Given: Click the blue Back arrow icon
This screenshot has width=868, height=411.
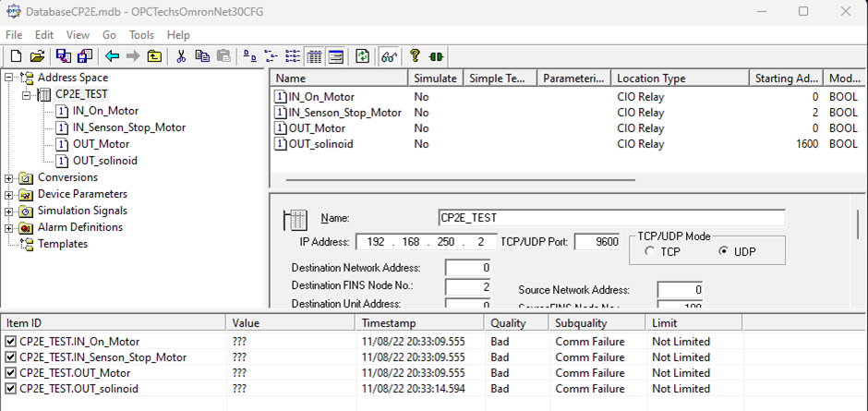Looking at the screenshot, I should [112, 56].
